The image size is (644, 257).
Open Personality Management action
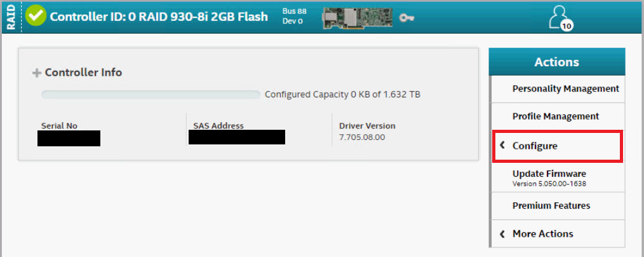click(565, 88)
